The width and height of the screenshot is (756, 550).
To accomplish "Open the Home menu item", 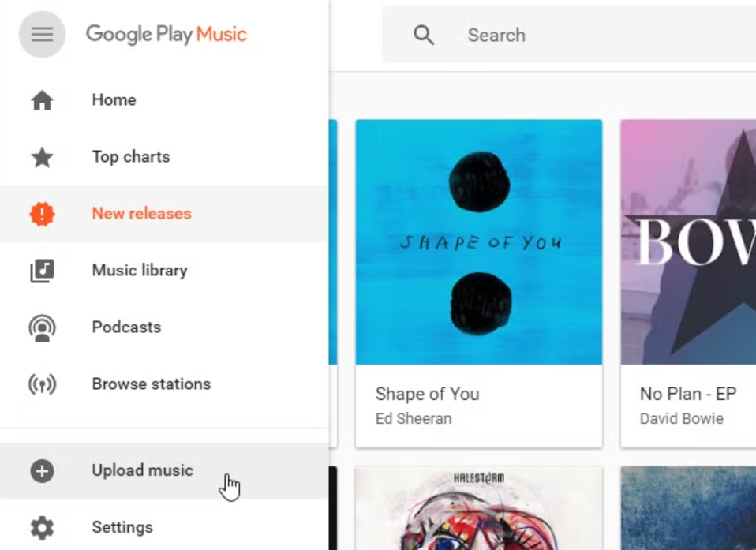I will (114, 100).
